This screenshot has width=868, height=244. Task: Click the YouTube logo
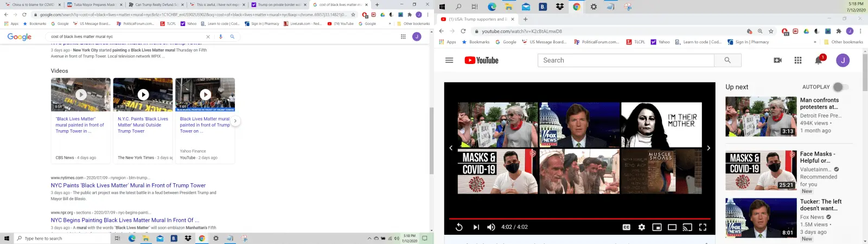pyautogui.click(x=482, y=60)
